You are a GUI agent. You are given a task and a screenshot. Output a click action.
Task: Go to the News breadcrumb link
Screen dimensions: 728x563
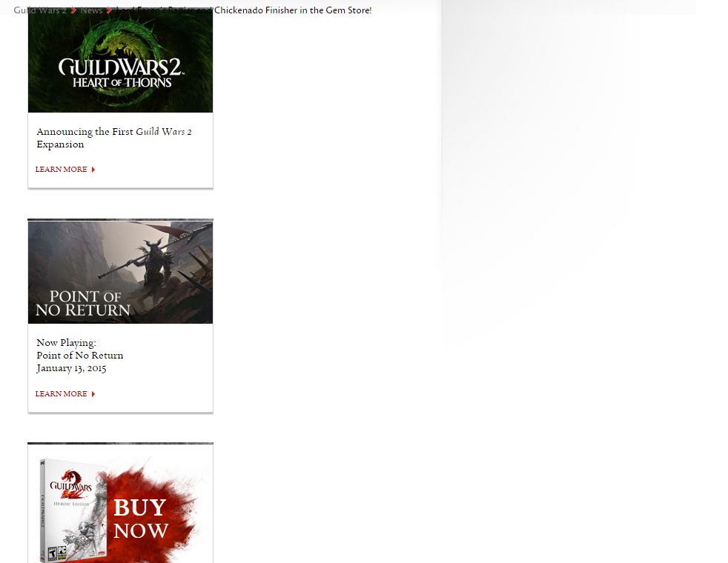(x=91, y=10)
